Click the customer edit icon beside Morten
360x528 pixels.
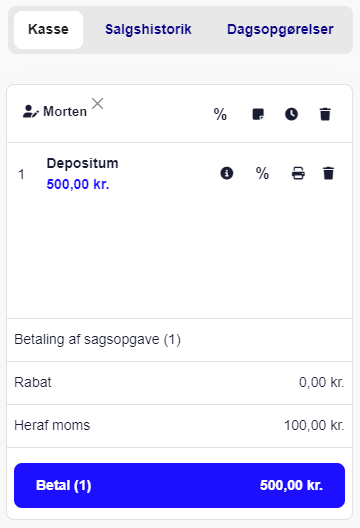[31, 111]
